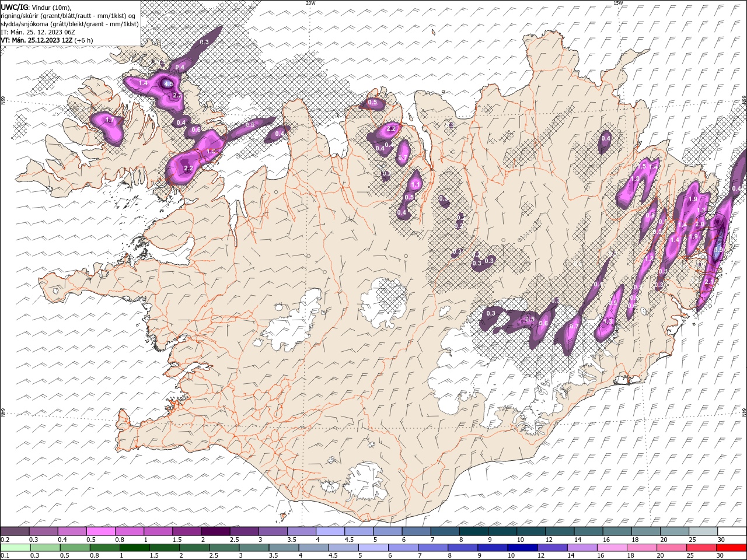Viewport: 747px width, 560px height.
Task: Click the upper legend swatch between 4 and 4.5
Action: (x=330, y=531)
